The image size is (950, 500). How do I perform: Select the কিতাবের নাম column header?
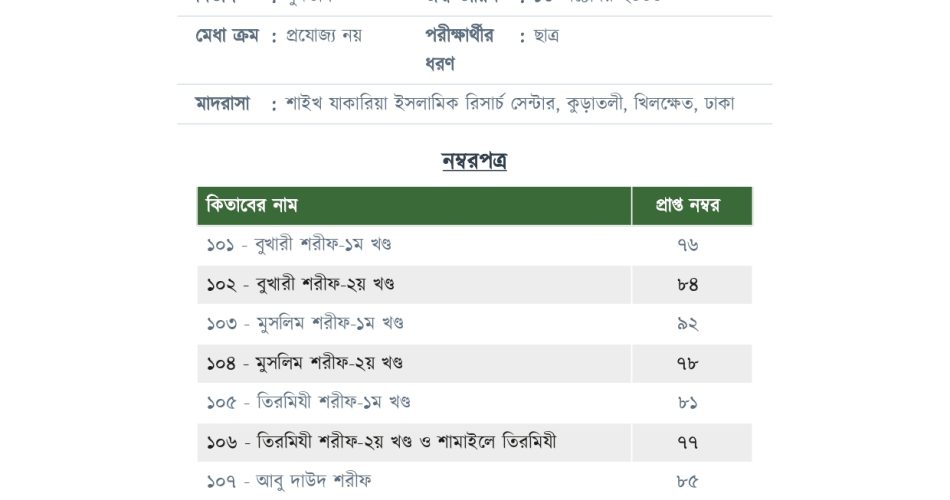[414, 206]
